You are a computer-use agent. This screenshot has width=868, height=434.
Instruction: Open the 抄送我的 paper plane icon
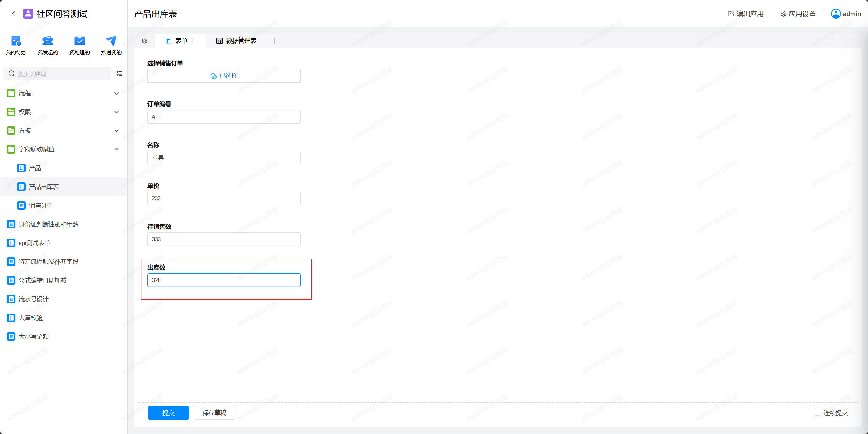pyautogui.click(x=111, y=41)
